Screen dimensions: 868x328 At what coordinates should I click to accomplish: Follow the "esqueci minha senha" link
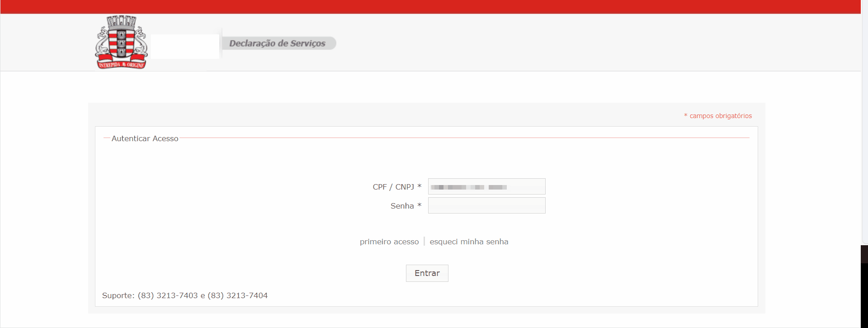469,242
